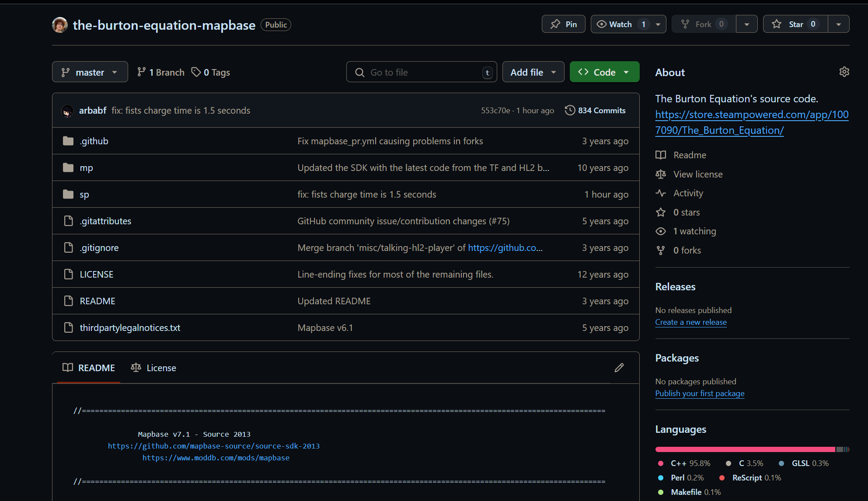Click the GLSL 0.3% language entry
This screenshot has height=501, width=868.
tap(803, 463)
